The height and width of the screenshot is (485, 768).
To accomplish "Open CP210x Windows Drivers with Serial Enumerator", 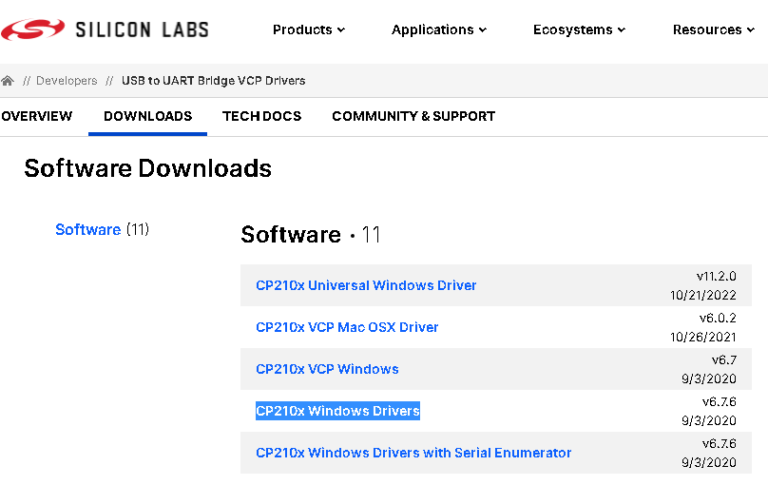I will pos(413,453).
